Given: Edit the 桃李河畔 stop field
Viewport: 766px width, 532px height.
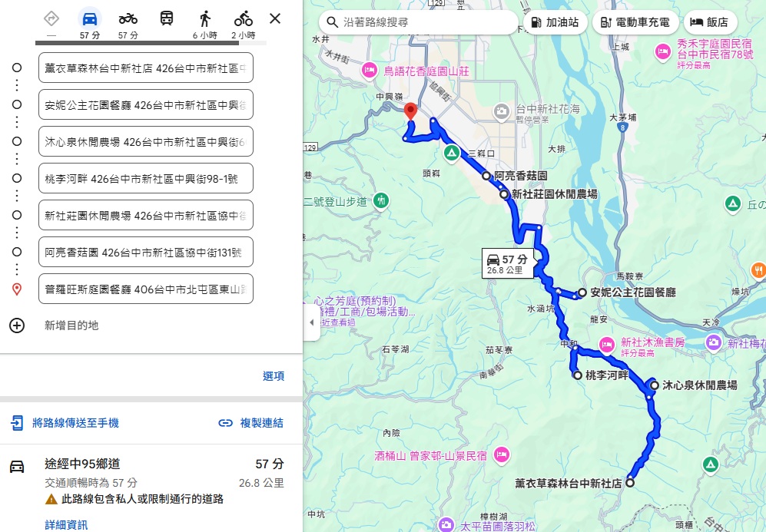Looking at the screenshot, I should tap(145, 178).
